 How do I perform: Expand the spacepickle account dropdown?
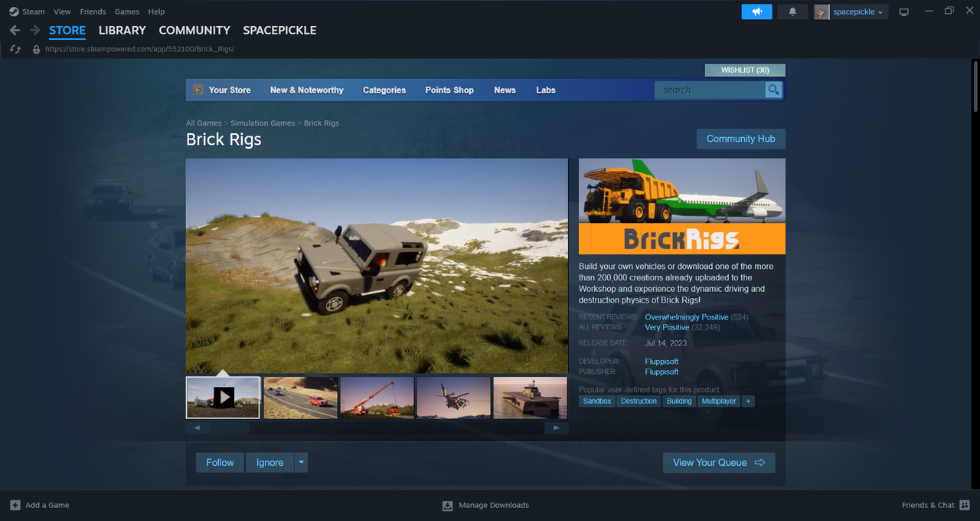(x=857, y=11)
